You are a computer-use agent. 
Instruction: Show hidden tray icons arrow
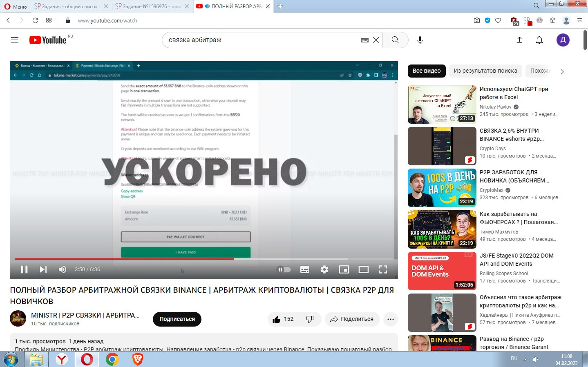point(525,360)
